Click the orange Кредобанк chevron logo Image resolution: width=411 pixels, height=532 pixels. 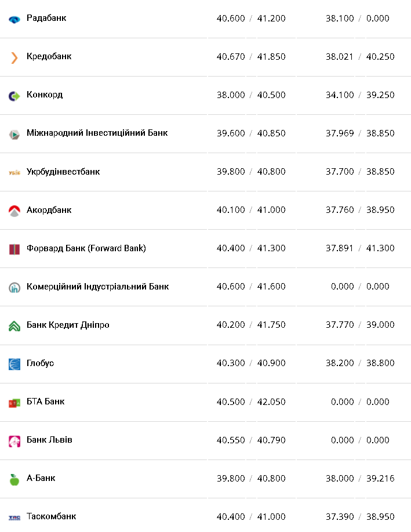click(14, 57)
